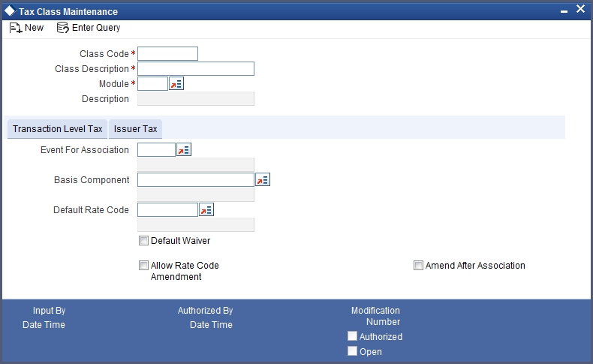This screenshot has height=364, width=593.
Task: Check the Amend After Association box
Action: (418, 266)
